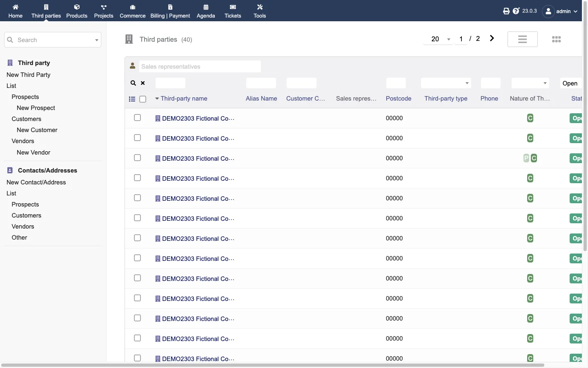This screenshot has height=368, width=588.
Task: Click the Third party building icon in sidebar
Action: point(10,63)
